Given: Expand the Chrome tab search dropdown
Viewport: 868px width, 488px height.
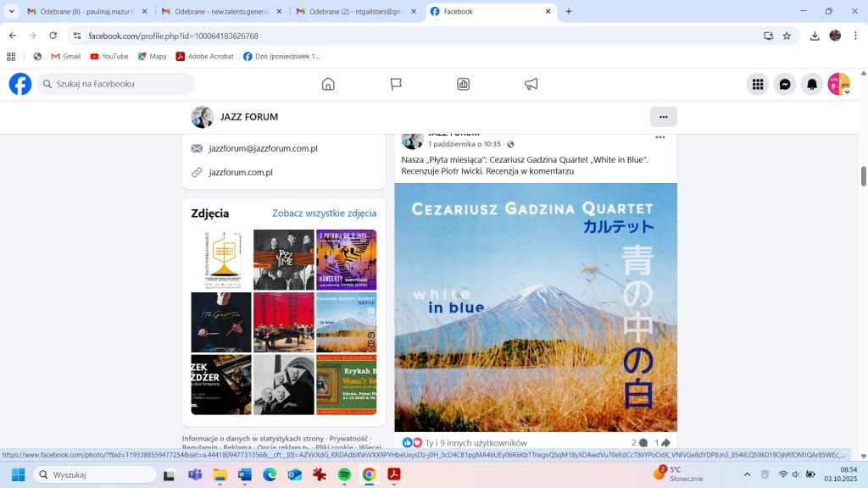Looking at the screenshot, I should [x=12, y=11].
